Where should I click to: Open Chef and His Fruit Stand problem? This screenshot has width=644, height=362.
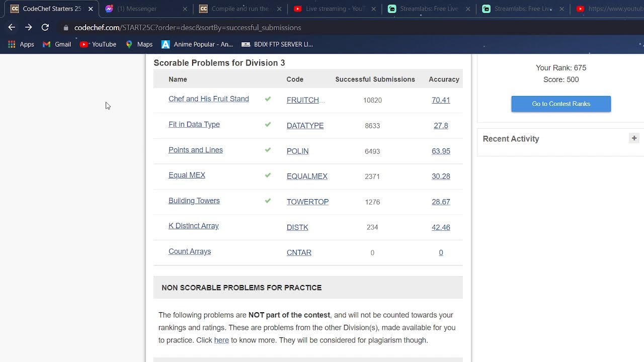click(x=209, y=99)
